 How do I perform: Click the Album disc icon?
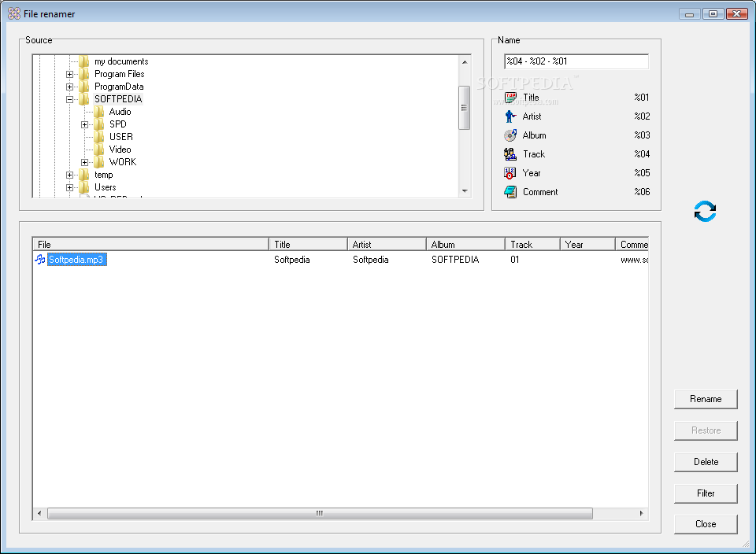click(510, 135)
